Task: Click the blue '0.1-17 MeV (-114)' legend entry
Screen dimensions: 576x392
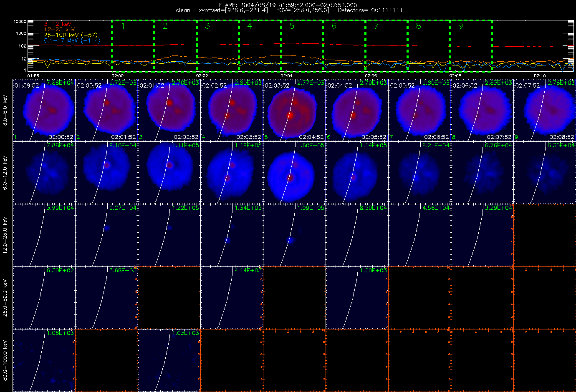Action: [72, 40]
